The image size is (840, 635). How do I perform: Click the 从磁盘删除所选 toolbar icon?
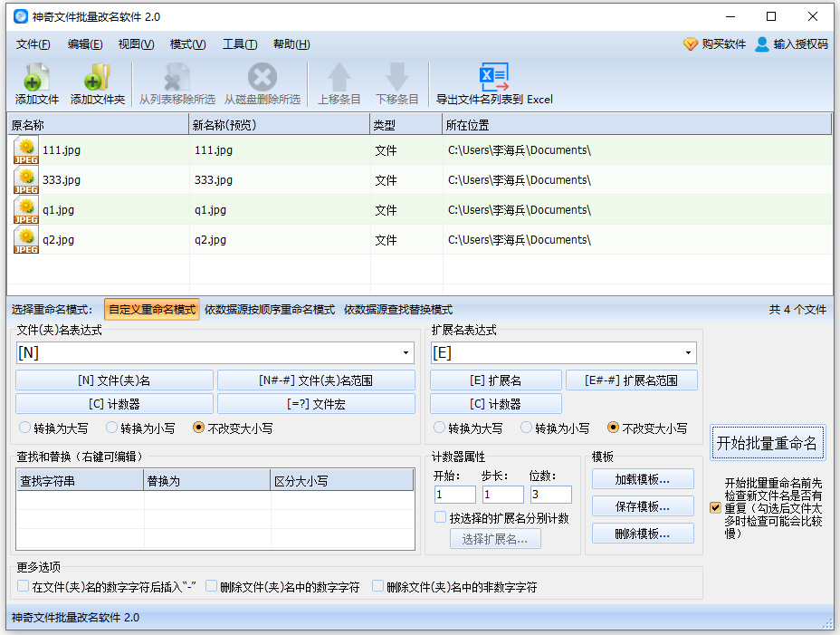point(262,82)
